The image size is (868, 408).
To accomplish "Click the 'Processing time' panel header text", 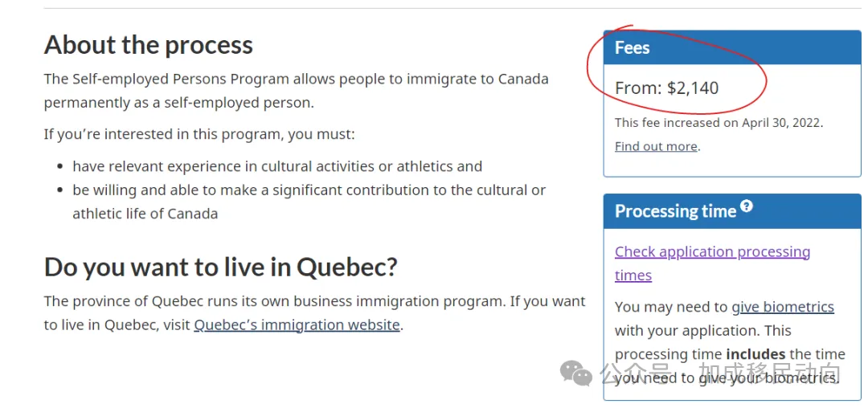I will [x=675, y=211].
